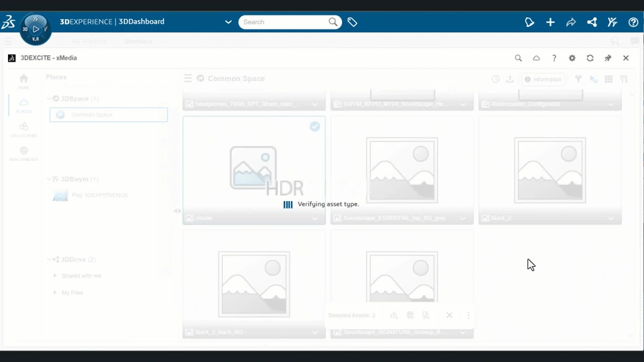Screen dimensions: 644x362
Task: Click the history clock icon
Action: point(496,79)
